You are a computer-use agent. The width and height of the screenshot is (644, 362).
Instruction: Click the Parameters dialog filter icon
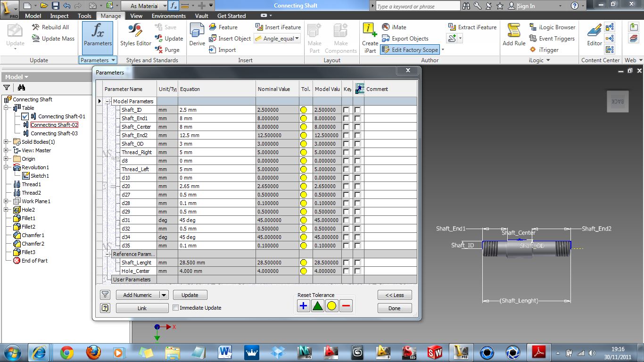105,295
